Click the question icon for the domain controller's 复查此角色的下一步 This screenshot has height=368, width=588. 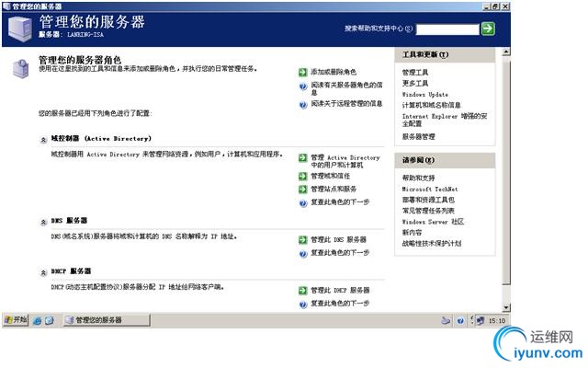coord(303,203)
